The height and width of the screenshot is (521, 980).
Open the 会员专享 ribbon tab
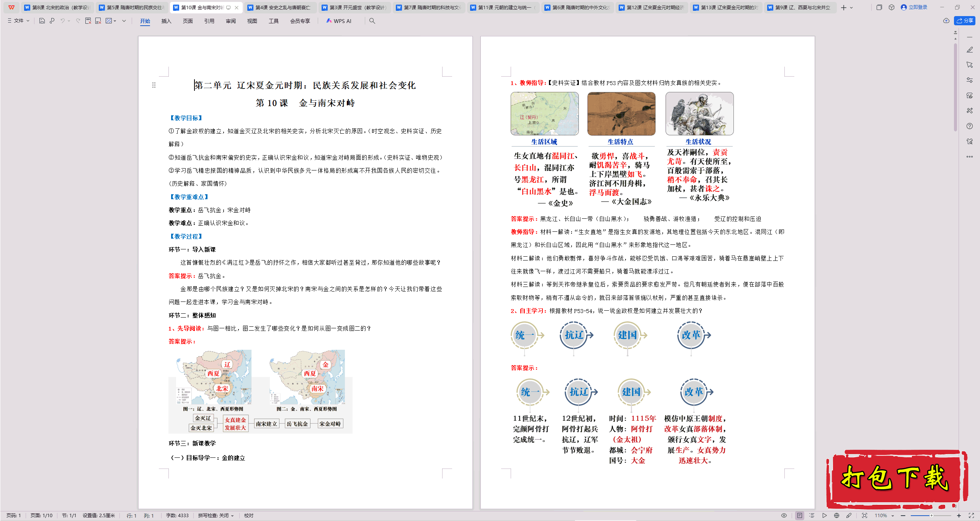(x=300, y=21)
